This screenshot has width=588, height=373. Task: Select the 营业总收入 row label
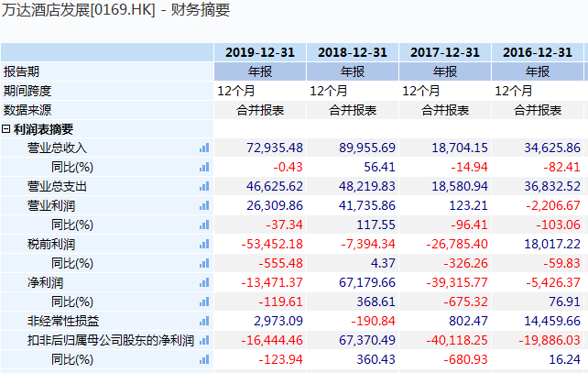[x=57, y=148]
